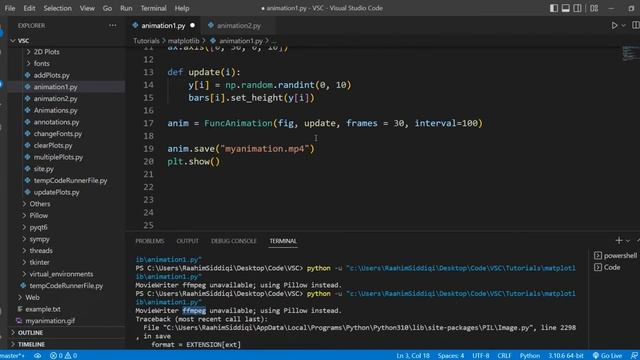Expand the tkinter folder
Image resolution: width=640 pixels, height=360 pixels.
click(x=39, y=262)
